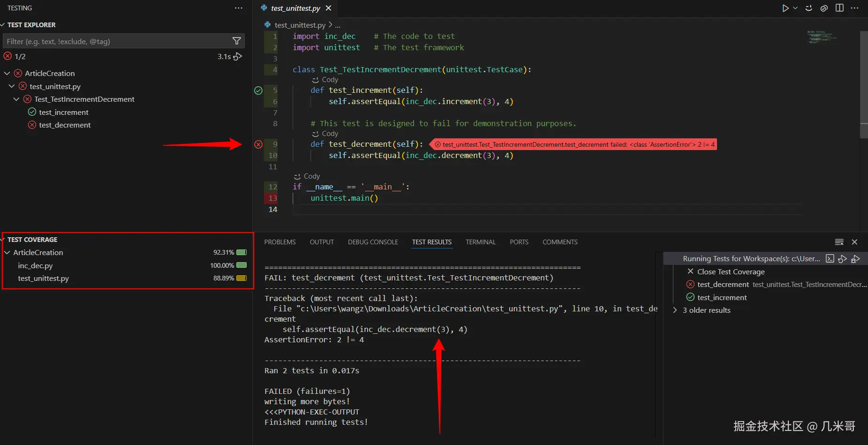
Task: Click the 1/2 test summary count
Action: point(20,56)
